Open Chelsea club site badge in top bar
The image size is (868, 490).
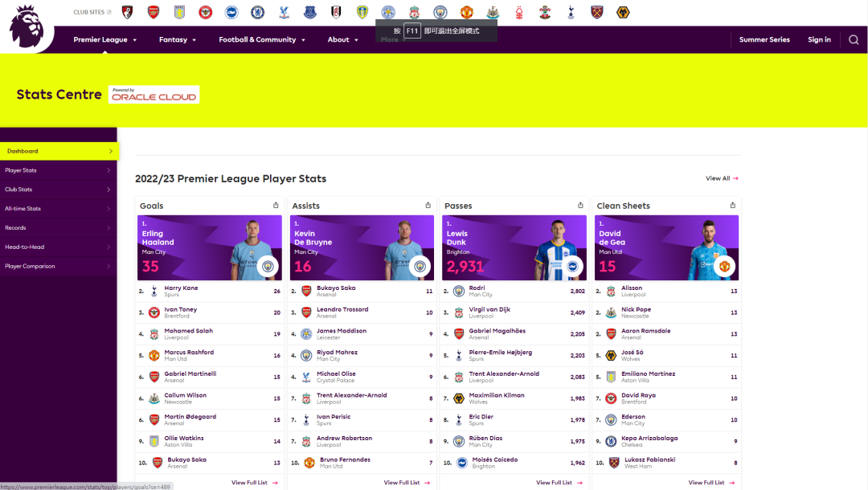tap(257, 12)
